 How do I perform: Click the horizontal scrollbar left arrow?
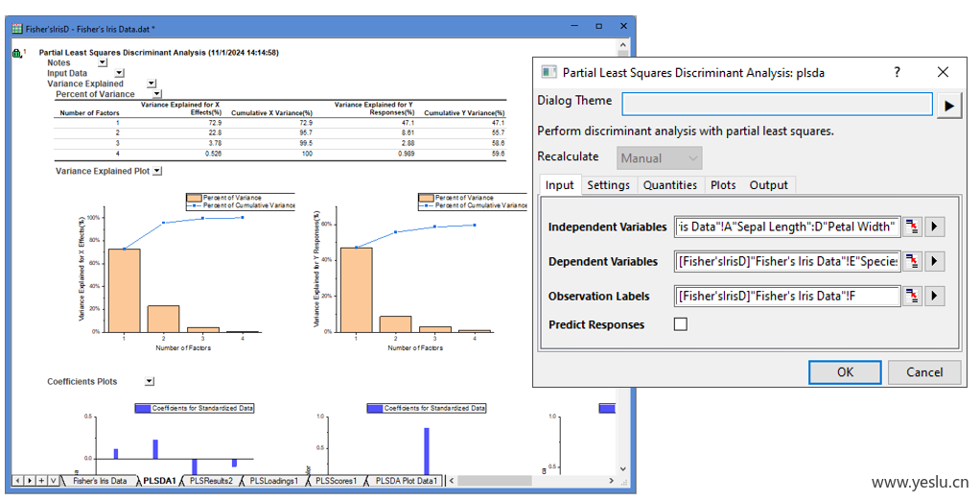(x=452, y=480)
